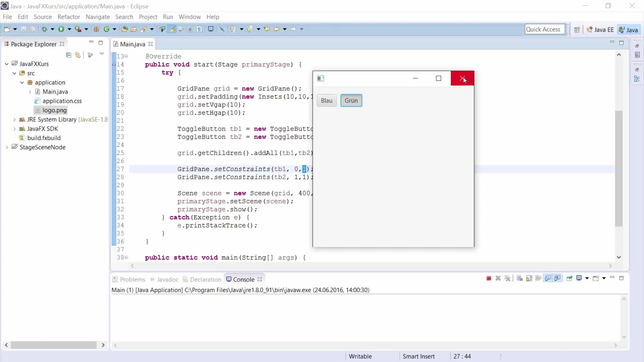The width and height of the screenshot is (644, 362).
Task: Click Package Explorer horizontal scrollbar thumb
Action: click(54, 345)
